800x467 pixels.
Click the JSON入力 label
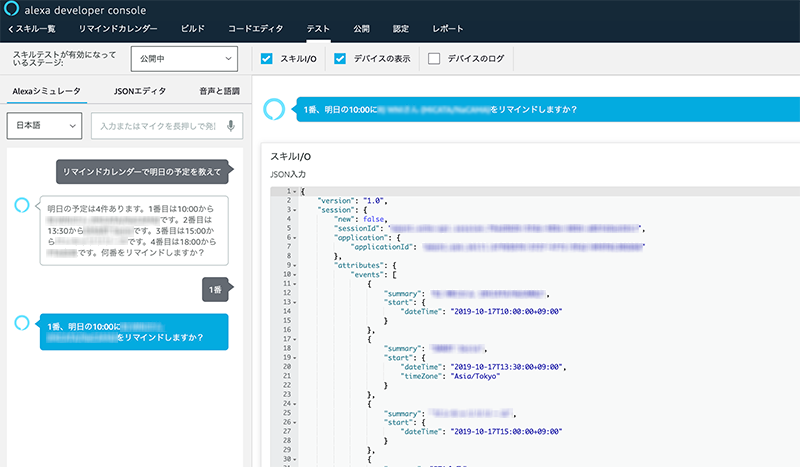[x=288, y=174]
